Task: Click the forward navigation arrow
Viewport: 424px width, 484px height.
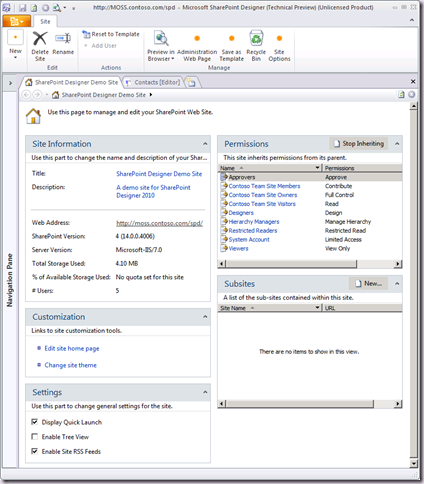Action: tap(37, 95)
